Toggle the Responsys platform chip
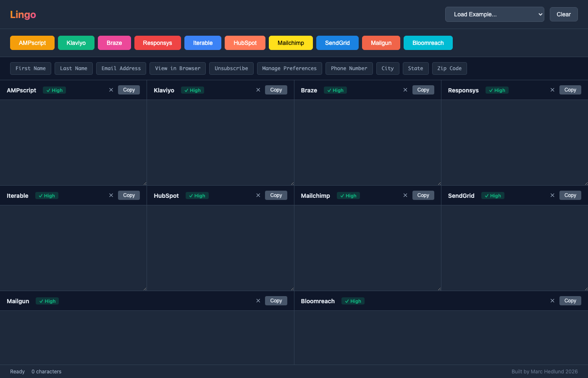 click(157, 43)
